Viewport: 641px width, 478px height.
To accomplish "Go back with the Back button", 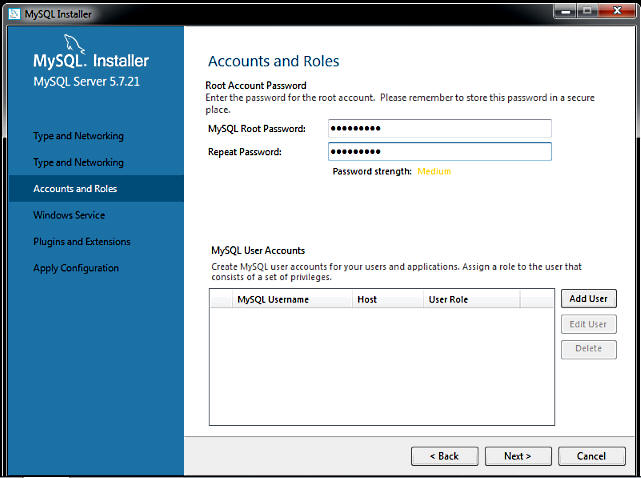I will coord(444,456).
